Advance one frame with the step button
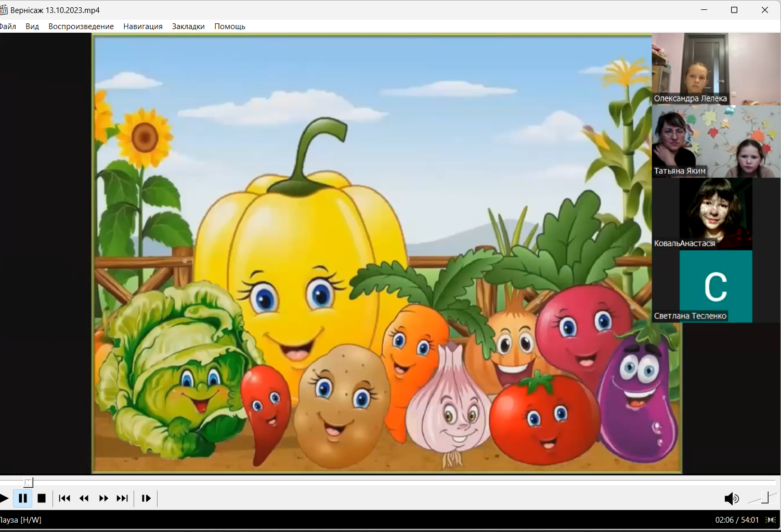Screen dimensions: 781x532 146,498
